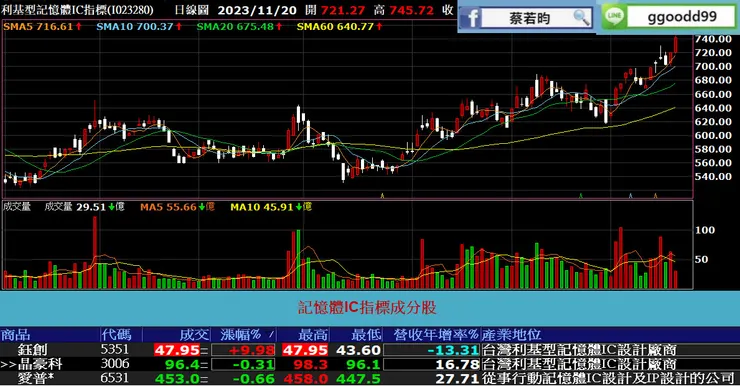740x386 pixels.
Task: Select the 晶豪科 stock row name
Action: [x=40, y=364]
